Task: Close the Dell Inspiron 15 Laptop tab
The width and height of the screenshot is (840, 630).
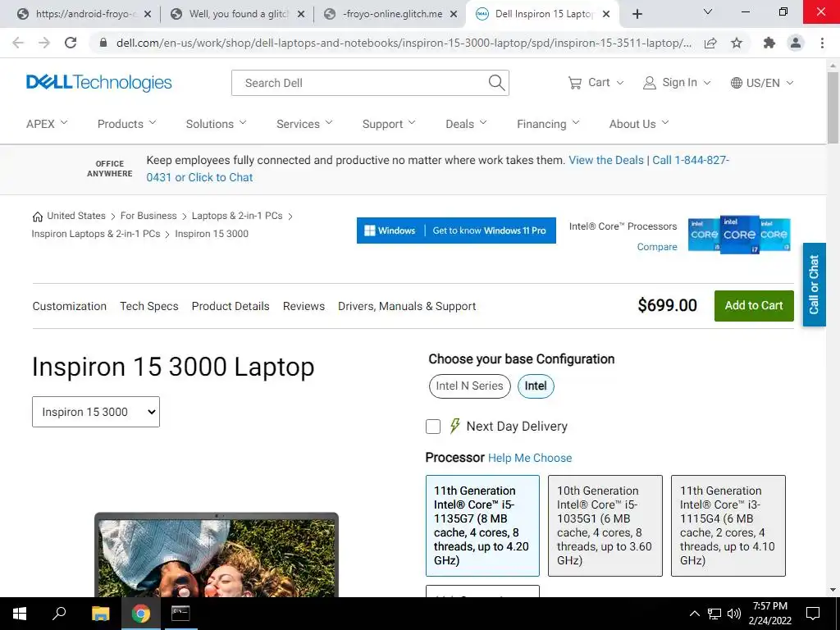Action: pyautogui.click(x=606, y=14)
